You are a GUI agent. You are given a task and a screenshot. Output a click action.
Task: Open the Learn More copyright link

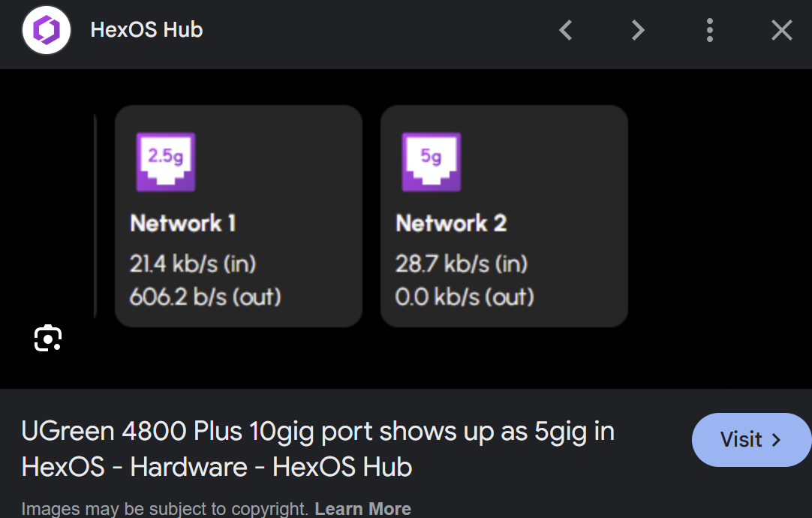point(362,508)
